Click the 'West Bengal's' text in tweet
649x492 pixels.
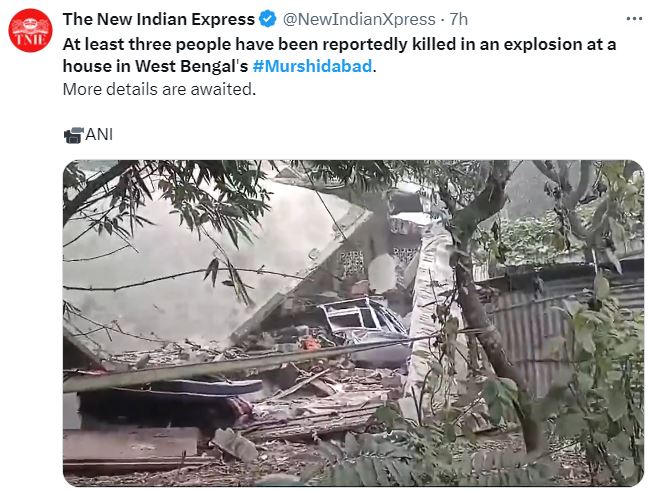[192, 66]
